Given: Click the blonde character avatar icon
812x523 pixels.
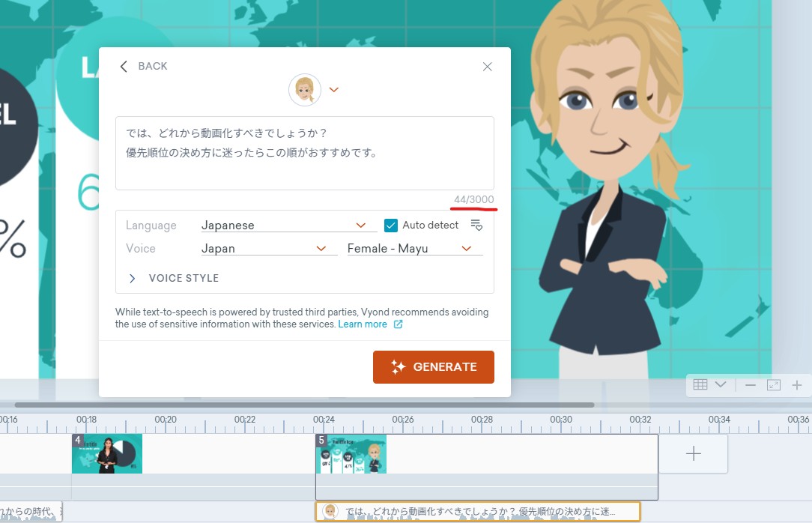Looking at the screenshot, I should 305,90.
